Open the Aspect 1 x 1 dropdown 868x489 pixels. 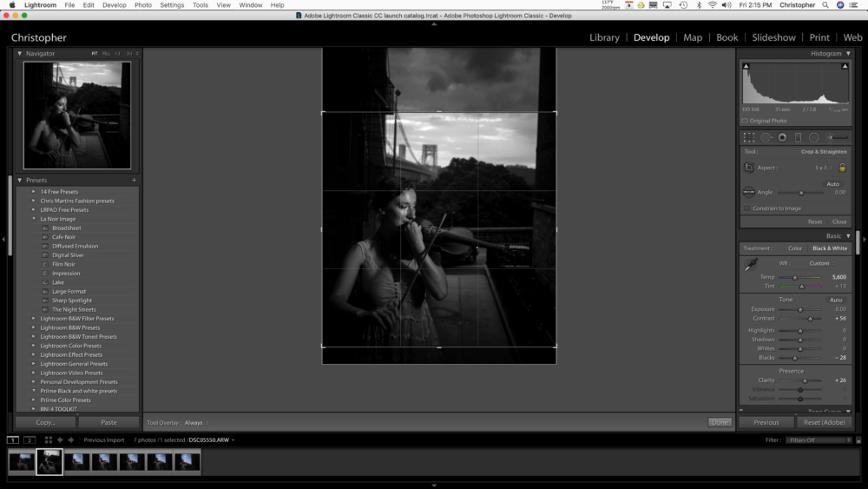824,168
